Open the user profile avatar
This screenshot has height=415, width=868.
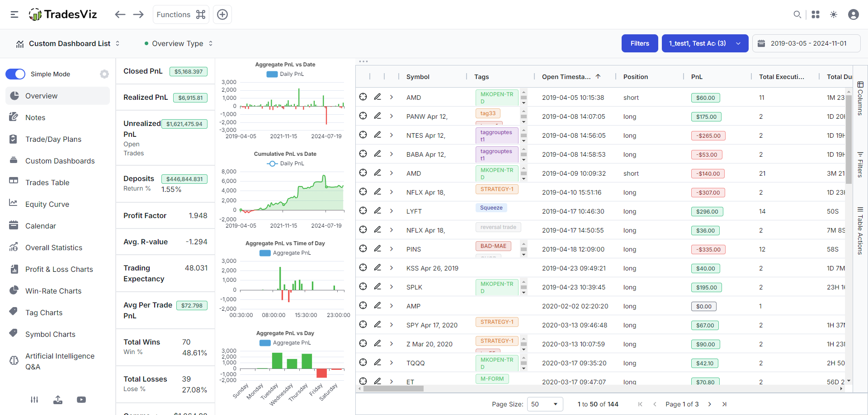[854, 14]
